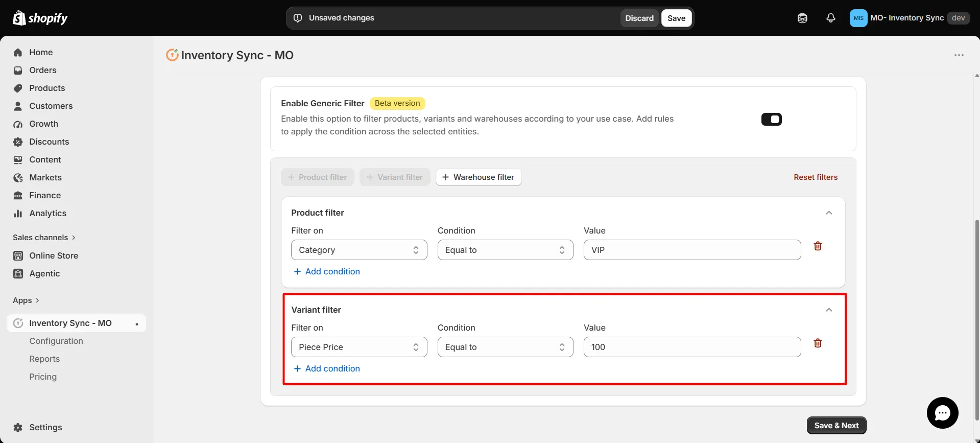Toggle the Enable Generic Filter switch
The height and width of the screenshot is (443, 980).
tap(771, 119)
